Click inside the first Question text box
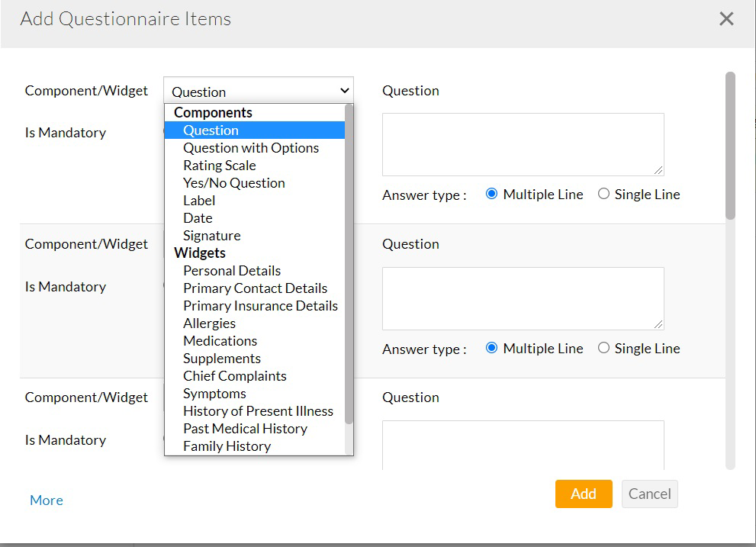The height and width of the screenshot is (547, 756). (x=523, y=143)
